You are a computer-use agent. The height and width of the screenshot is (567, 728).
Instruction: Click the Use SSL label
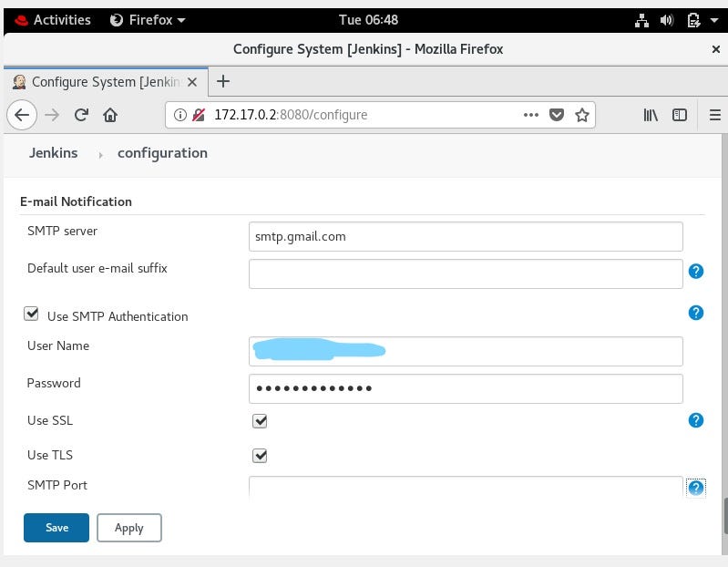(x=50, y=420)
